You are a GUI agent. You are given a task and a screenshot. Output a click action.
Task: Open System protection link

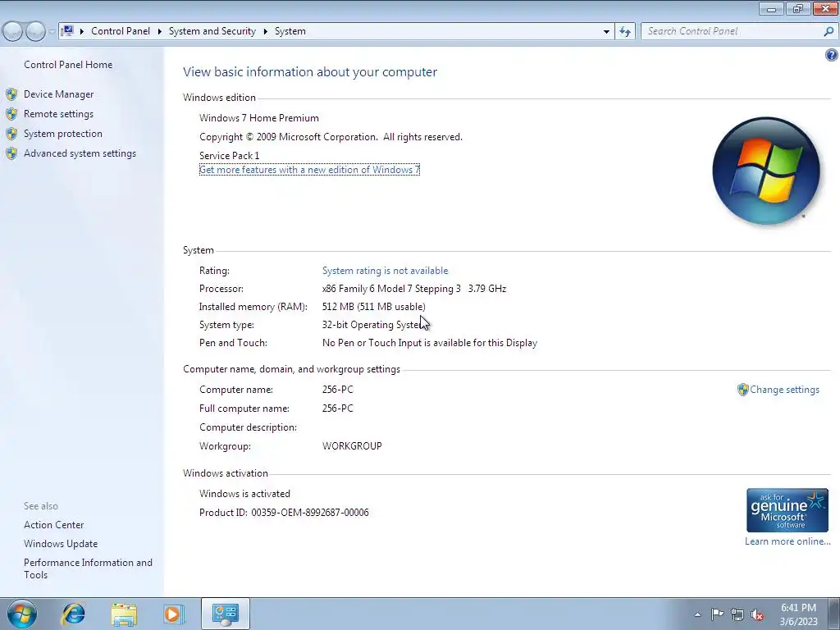coord(62,134)
